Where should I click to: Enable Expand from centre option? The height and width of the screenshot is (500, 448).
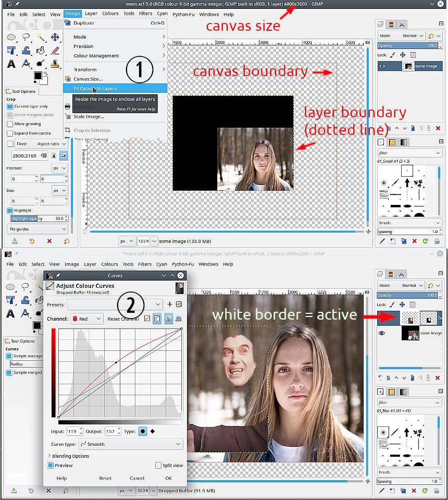point(9,133)
